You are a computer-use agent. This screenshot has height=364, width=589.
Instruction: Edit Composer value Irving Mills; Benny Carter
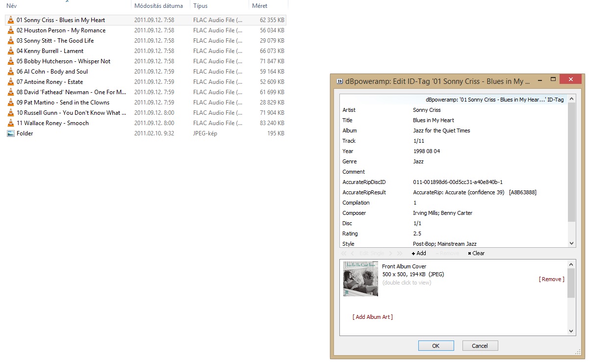click(443, 213)
